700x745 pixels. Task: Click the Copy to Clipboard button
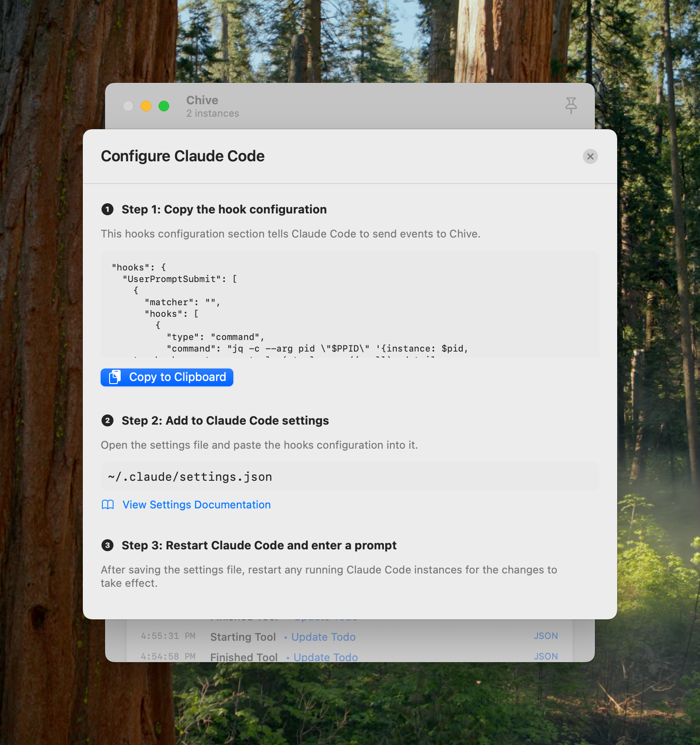tap(167, 377)
